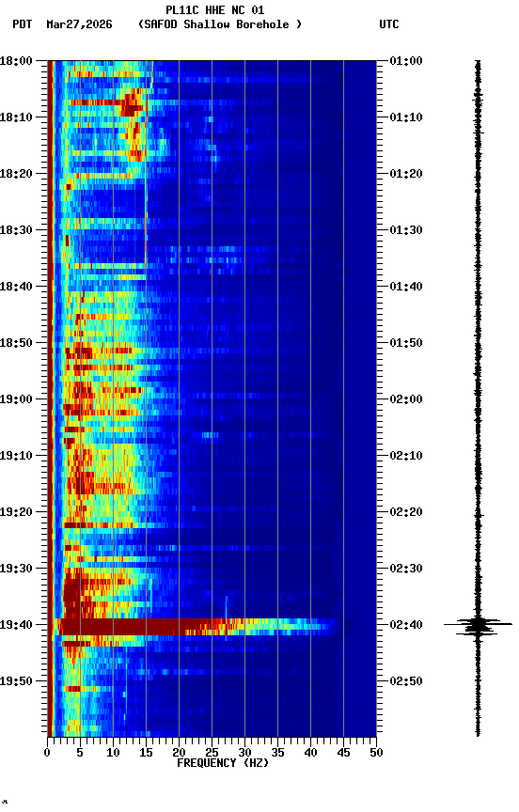The image size is (519, 812).
Task: Select the 19:00 PDT time label
Action: [x=16, y=399]
